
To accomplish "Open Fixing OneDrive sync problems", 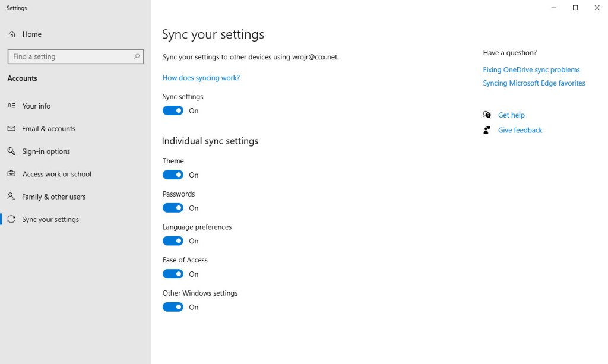I will [531, 69].
